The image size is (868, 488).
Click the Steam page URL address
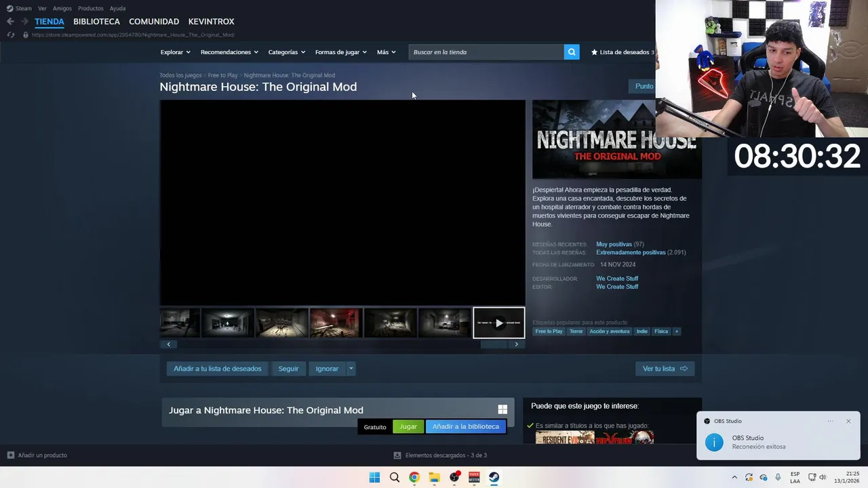tap(133, 35)
